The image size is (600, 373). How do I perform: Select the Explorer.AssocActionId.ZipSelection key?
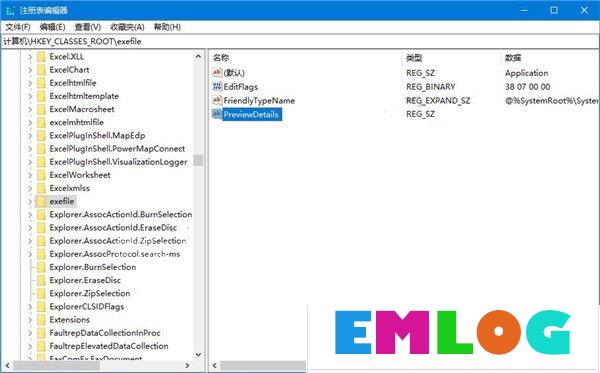click(x=118, y=241)
